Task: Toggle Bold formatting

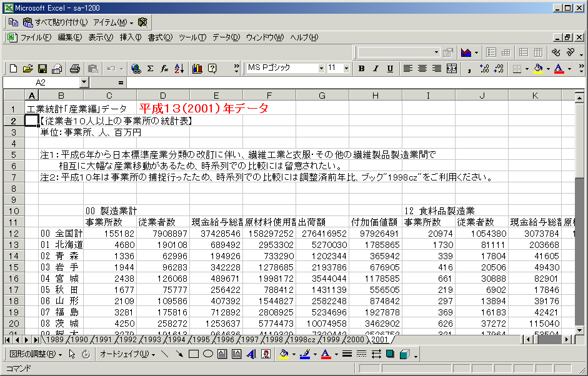Action: 362,69
